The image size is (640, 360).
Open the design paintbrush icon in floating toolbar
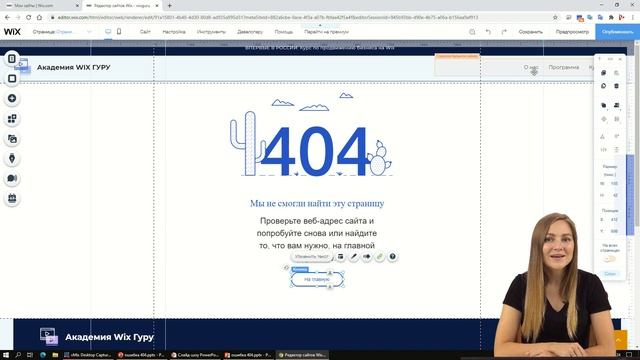353,257
